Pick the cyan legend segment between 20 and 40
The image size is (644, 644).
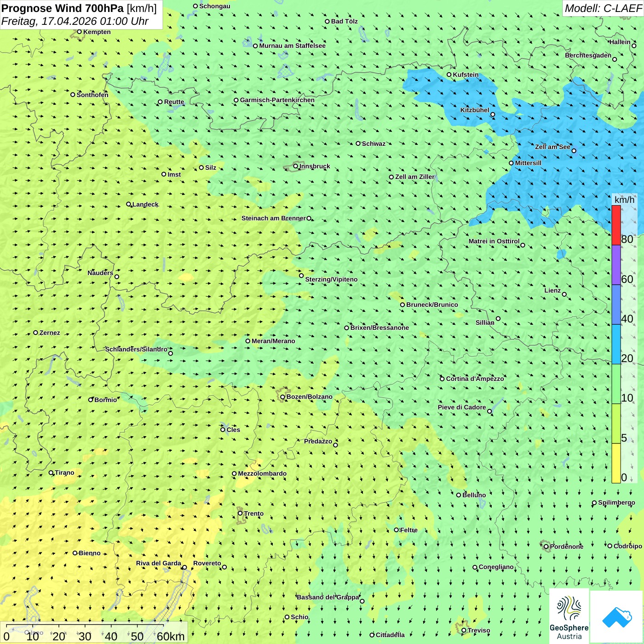[x=616, y=345]
